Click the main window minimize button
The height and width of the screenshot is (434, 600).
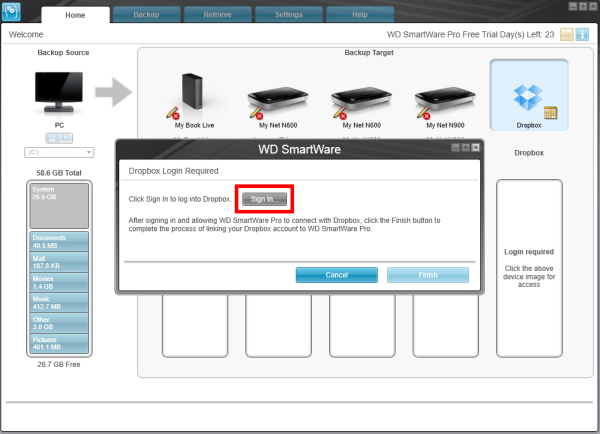(x=573, y=6)
